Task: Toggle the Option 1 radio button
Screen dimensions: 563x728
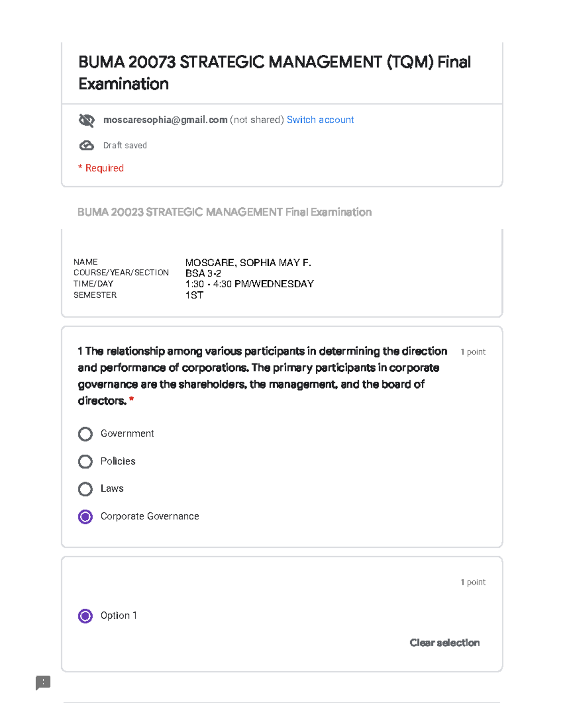Action: coord(85,615)
